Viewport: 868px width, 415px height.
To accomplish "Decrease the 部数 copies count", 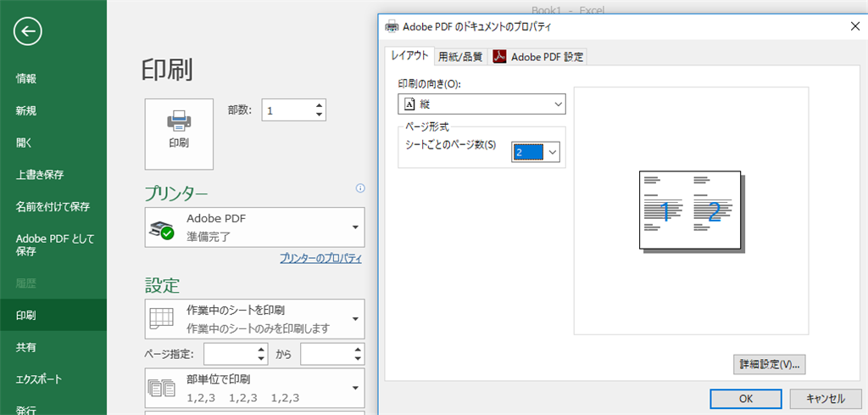I will click(319, 115).
